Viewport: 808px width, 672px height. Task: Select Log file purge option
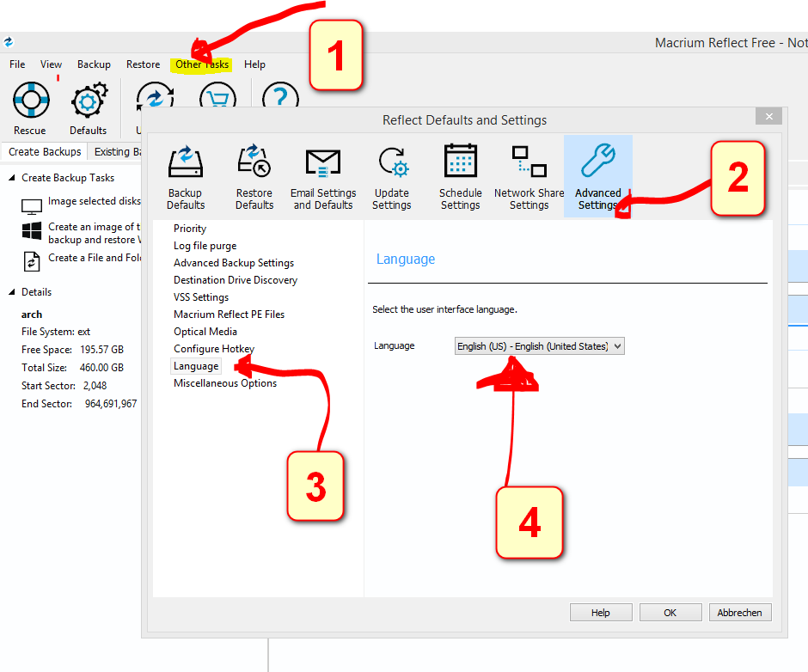click(x=205, y=246)
